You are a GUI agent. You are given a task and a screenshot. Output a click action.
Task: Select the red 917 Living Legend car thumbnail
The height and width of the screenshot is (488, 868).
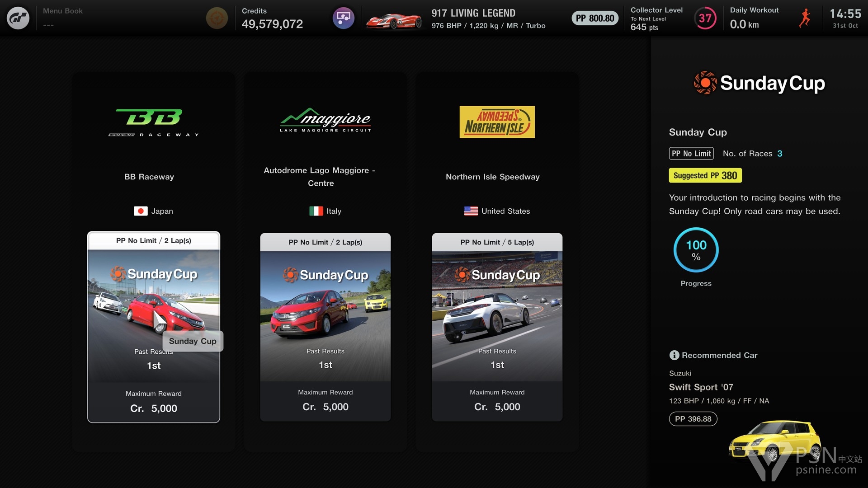click(393, 20)
